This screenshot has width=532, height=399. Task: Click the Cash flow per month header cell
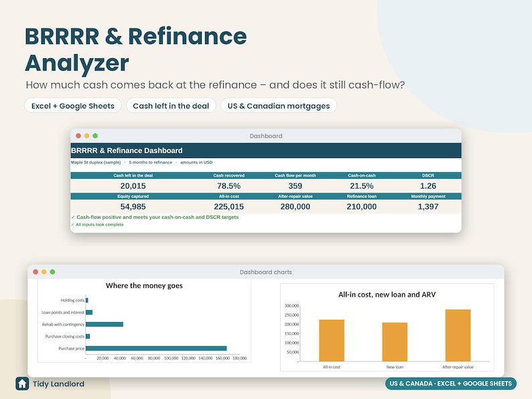(295, 175)
